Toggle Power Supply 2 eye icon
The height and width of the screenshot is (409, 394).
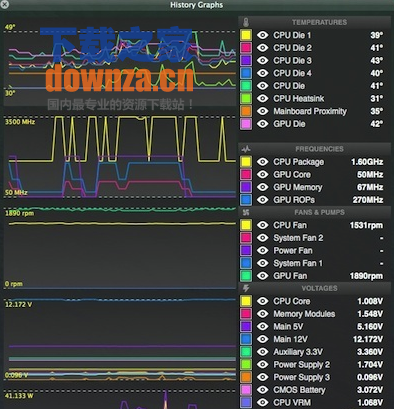click(263, 364)
